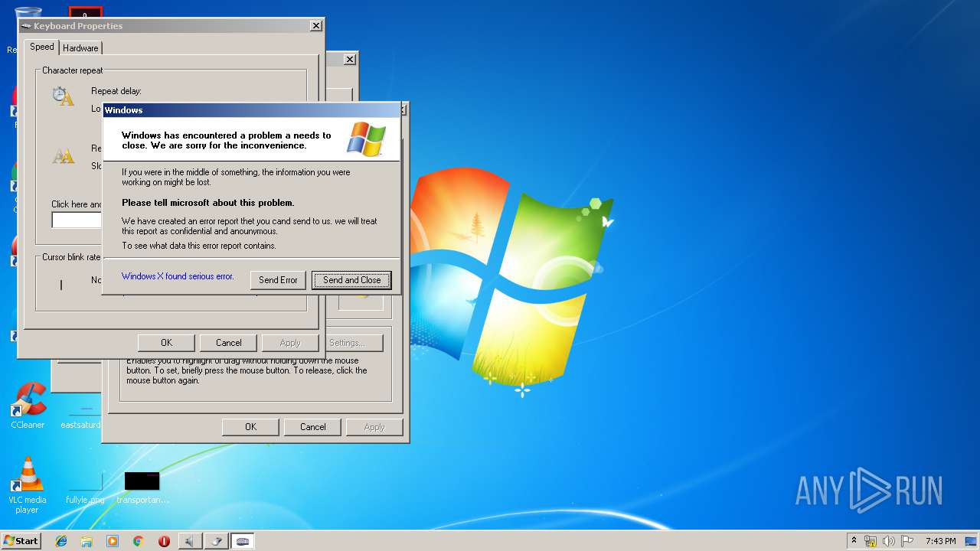
Task: Click Cancel in the Keyboard Properties window
Action: (228, 343)
